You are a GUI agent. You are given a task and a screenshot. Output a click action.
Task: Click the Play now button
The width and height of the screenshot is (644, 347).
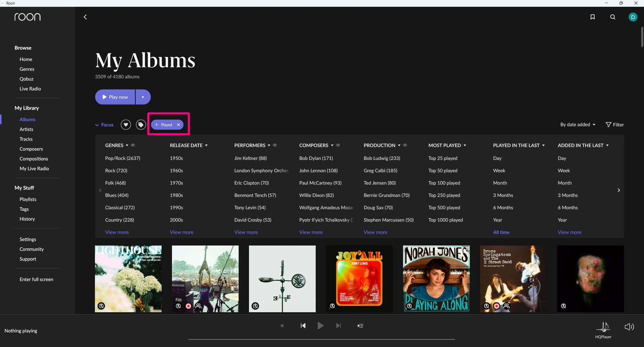[x=115, y=97]
